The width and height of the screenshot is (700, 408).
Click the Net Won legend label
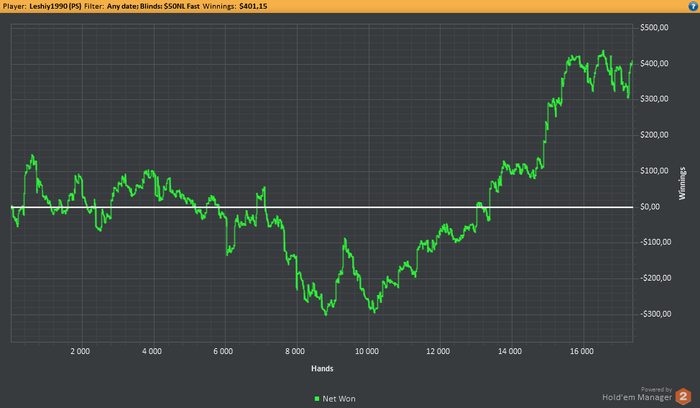(339, 399)
